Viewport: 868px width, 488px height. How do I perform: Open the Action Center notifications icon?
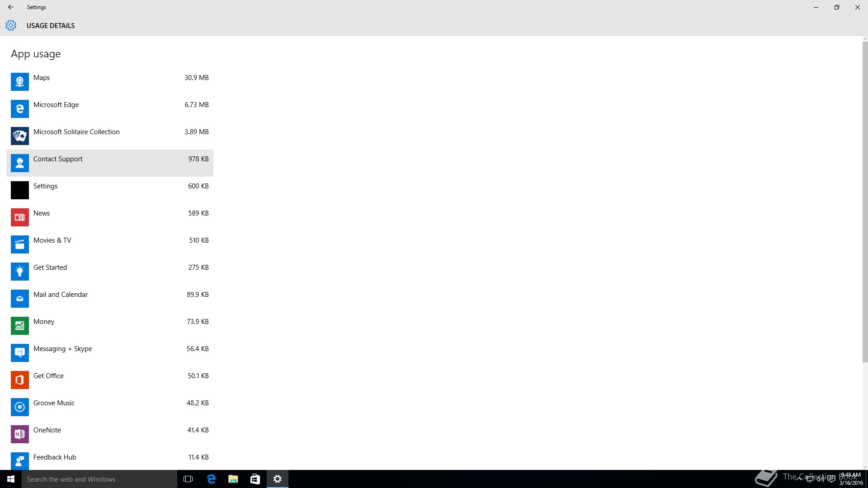click(831, 479)
